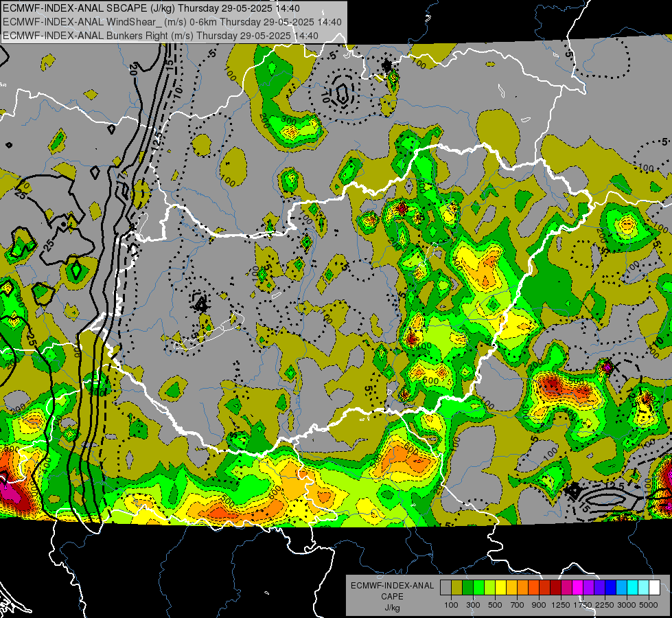Click the pure blue legend swatch
The height and width of the screenshot is (618, 672).
(611, 588)
